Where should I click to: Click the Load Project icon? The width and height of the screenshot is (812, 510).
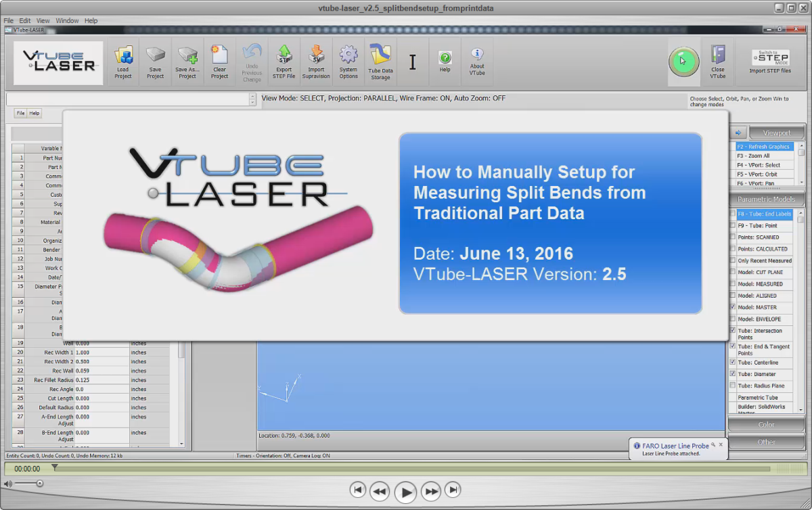tap(123, 62)
